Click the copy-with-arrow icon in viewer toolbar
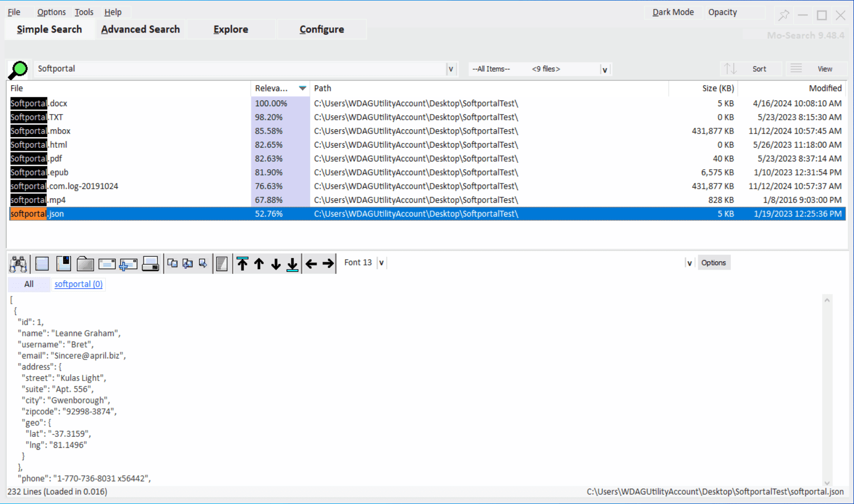This screenshot has height=504, width=854. click(203, 263)
